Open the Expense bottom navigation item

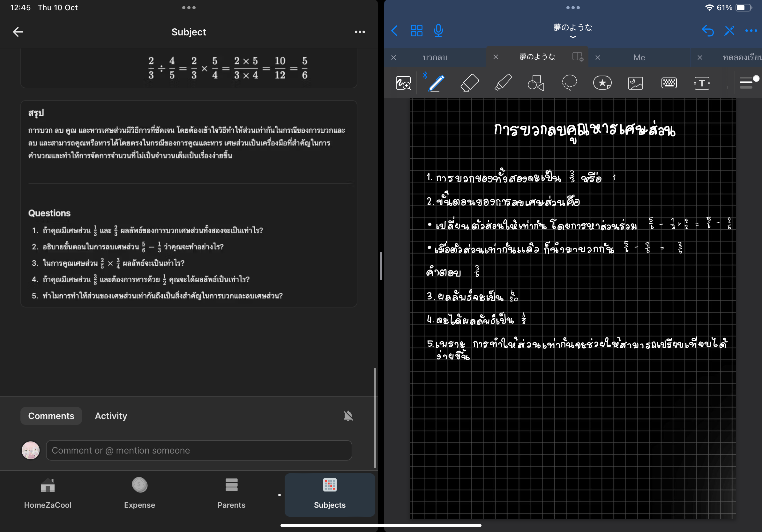tap(139, 493)
